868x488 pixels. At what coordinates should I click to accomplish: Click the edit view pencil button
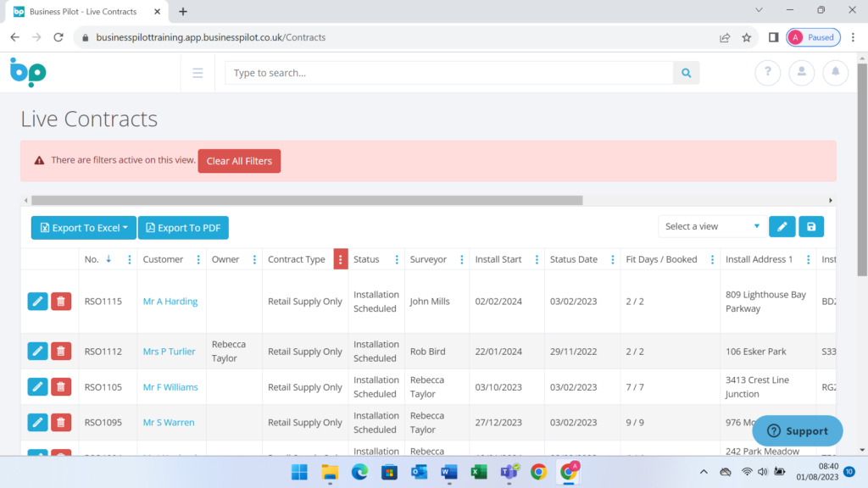(782, 227)
